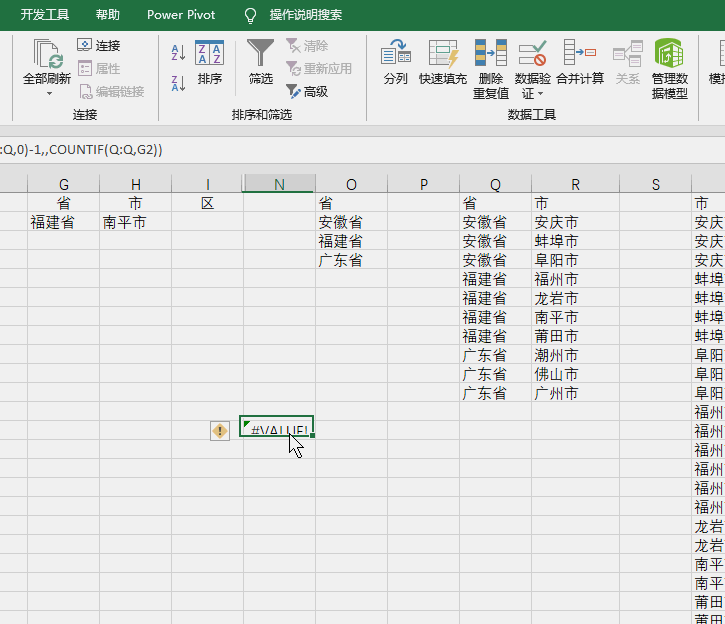The height and width of the screenshot is (624, 725).
Task: Click Sort A to Z ascending icon
Action: click(x=178, y=52)
